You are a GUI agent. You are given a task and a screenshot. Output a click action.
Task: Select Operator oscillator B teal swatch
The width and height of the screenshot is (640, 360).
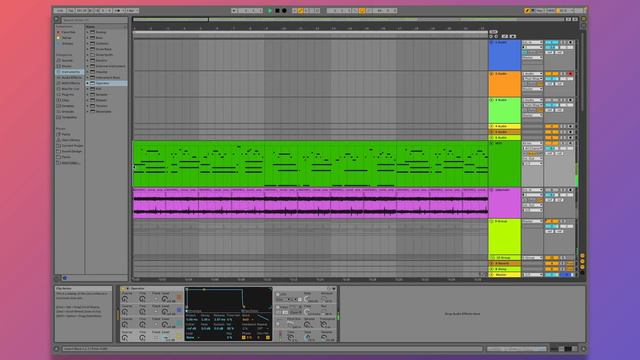179,324
